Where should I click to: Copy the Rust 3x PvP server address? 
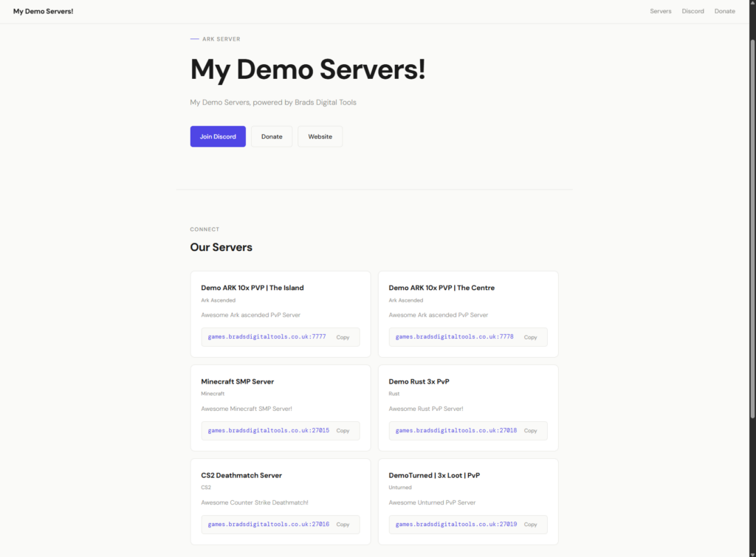coord(530,431)
